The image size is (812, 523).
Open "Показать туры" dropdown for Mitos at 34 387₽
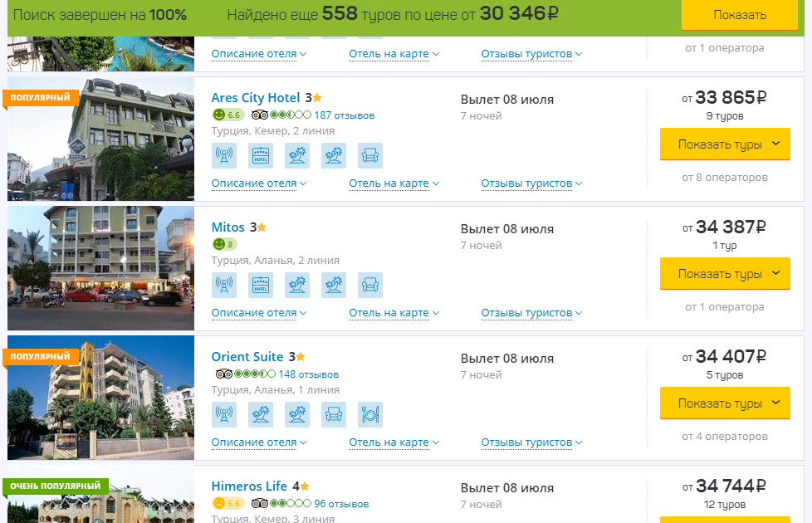[x=725, y=274]
